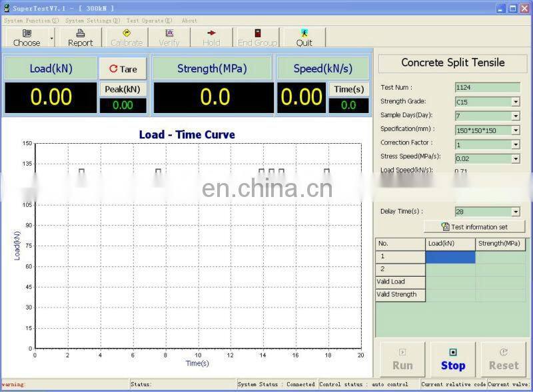Screen dimensions: 533x392
Task: Activate the Hold arrow icon
Action: tap(211, 37)
